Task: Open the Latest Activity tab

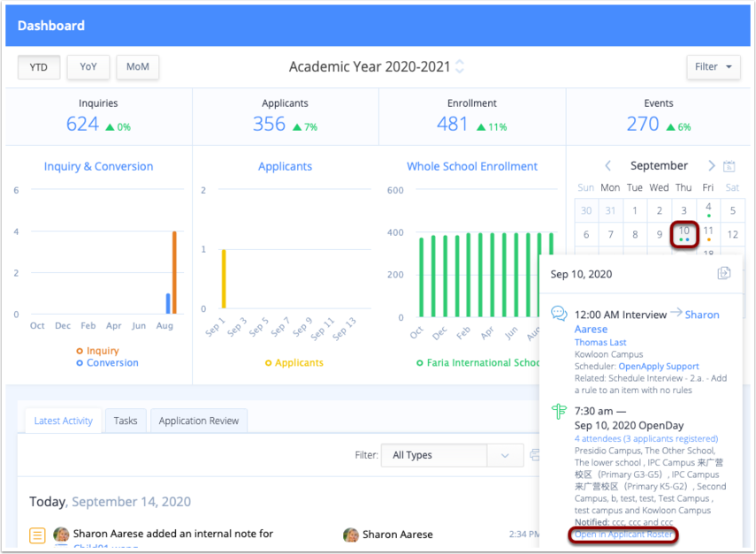Action: (63, 421)
